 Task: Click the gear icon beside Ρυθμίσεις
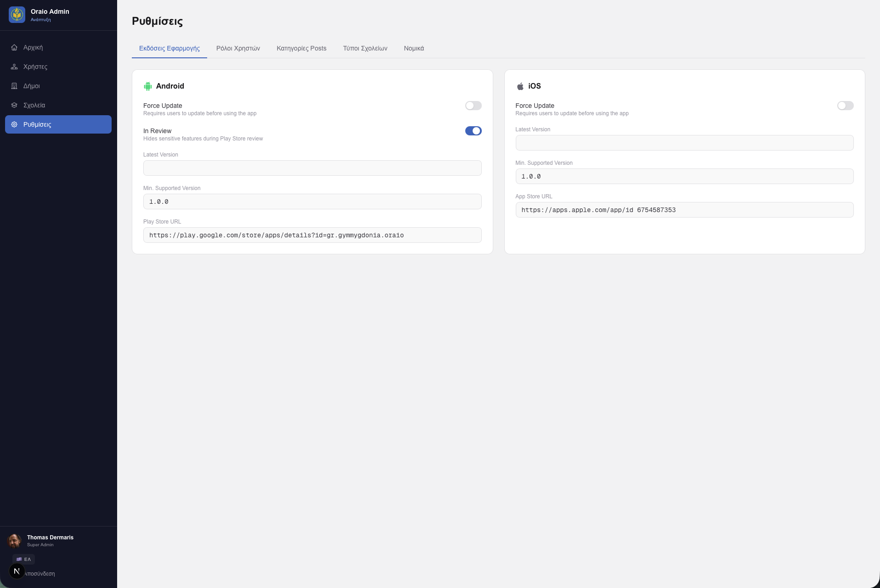coord(14,124)
